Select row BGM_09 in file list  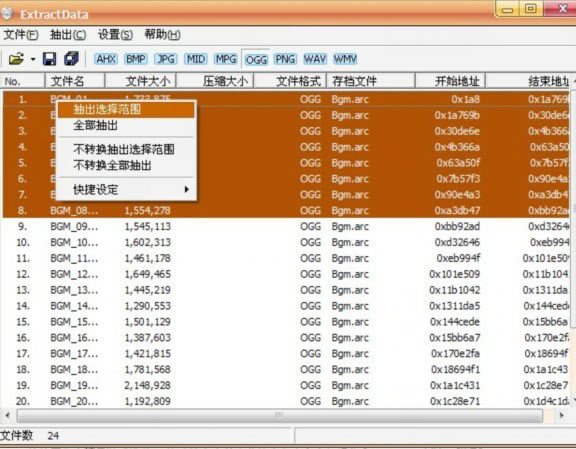[x=287, y=226]
